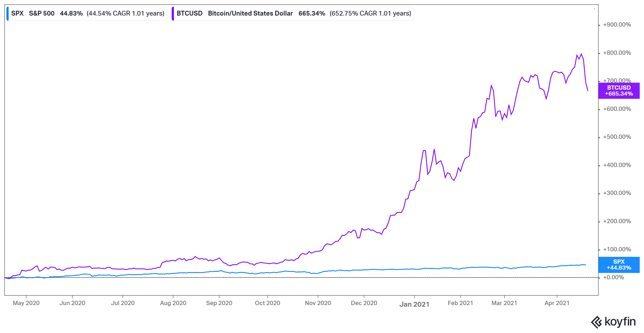Click the purple BTCUSD +665.34% price tag

619,91
